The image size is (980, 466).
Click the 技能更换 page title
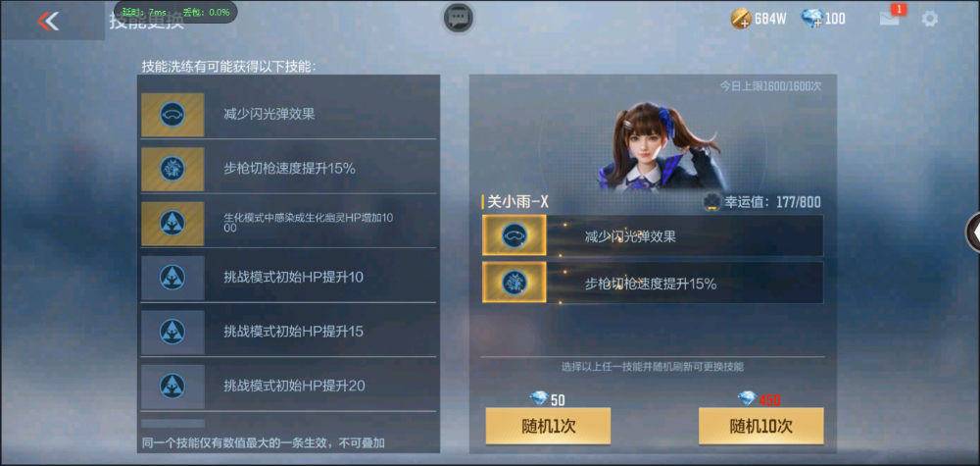(147, 22)
